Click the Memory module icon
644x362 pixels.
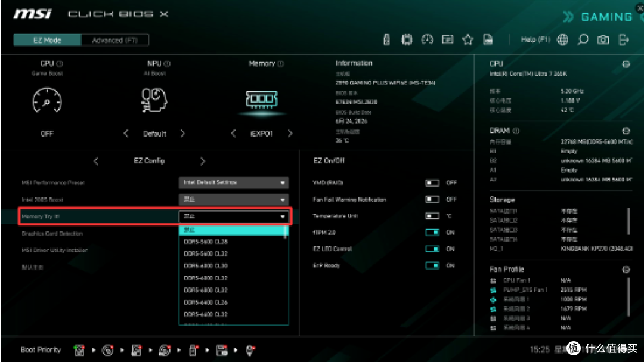coord(262,100)
